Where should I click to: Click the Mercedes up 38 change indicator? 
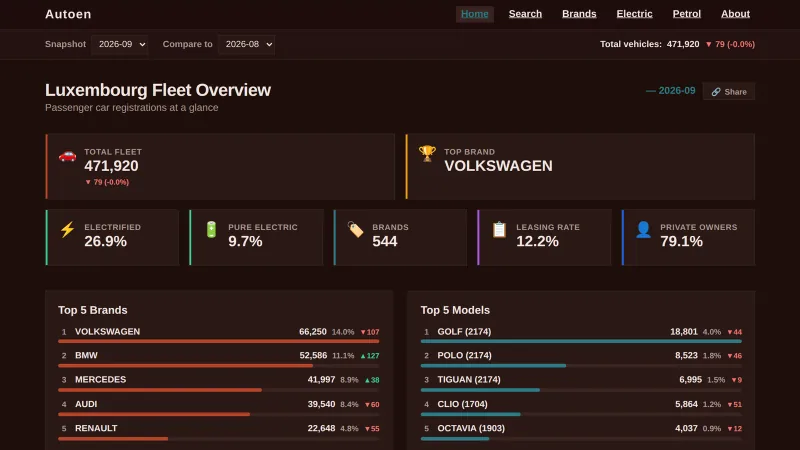click(372, 380)
